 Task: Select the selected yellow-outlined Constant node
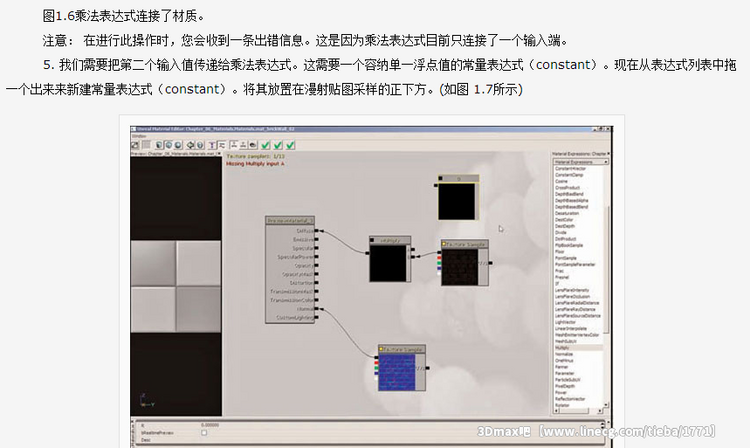pyautogui.click(x=458, y=197)
